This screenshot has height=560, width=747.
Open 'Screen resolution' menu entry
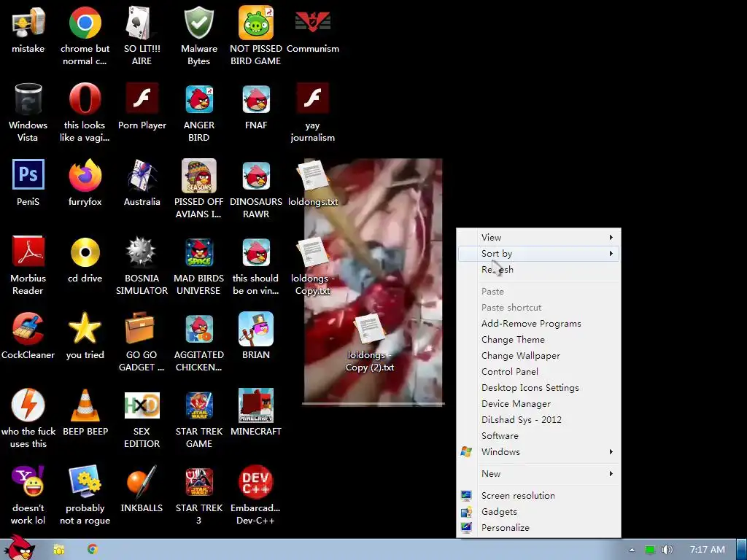[x=538, y=495]
